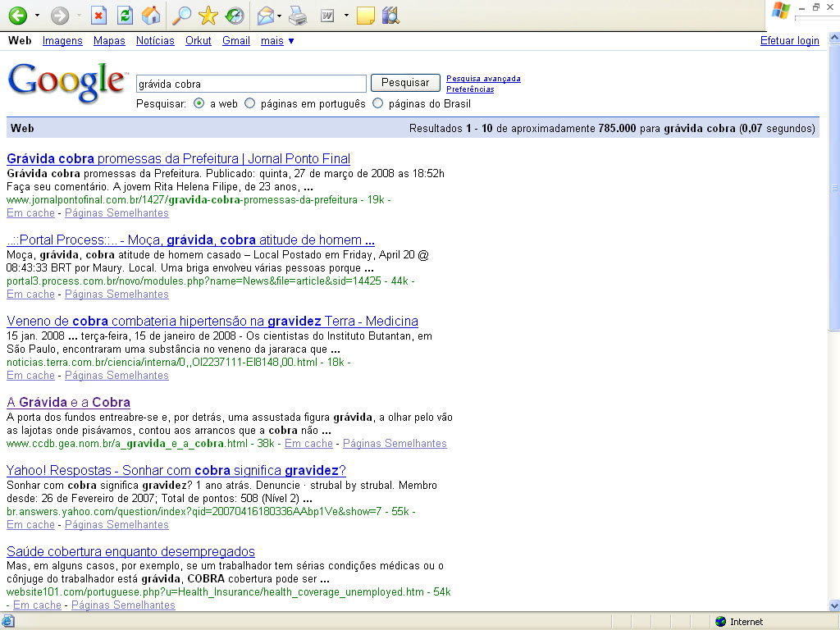Select the 'a web' radio option

pyautogui.click(x=199, y=104)
